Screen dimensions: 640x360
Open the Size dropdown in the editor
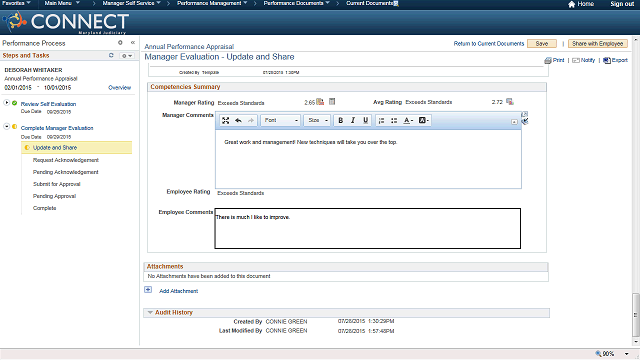(x=317, y=120)
